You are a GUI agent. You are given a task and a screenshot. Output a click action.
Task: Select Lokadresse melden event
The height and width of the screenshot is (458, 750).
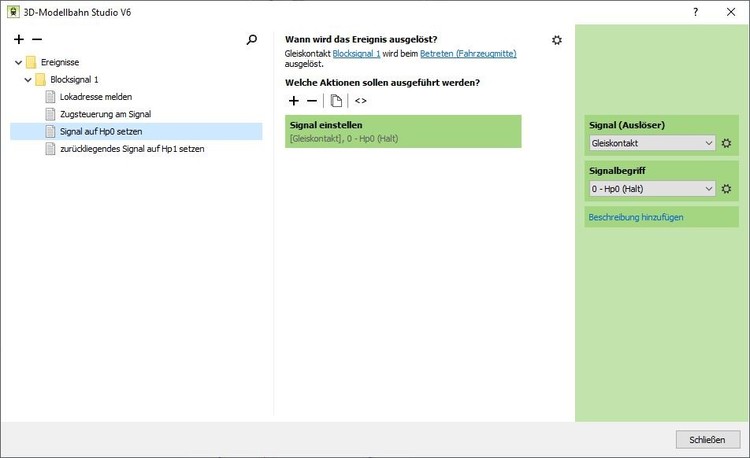point(95,97)
